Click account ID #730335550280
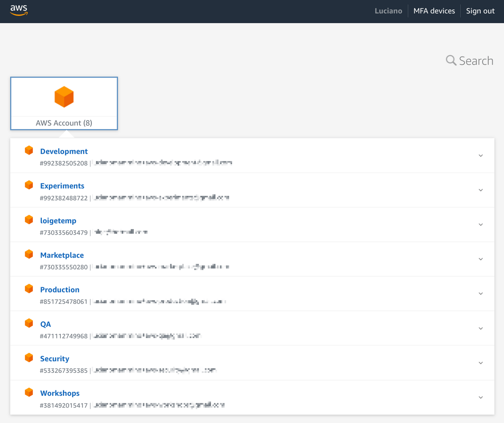 pyautogui.click(x=64, y=267)
